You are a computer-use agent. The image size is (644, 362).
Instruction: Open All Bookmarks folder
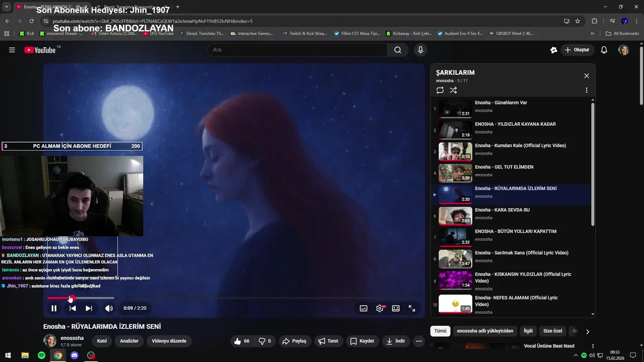(x=622, y=34)
